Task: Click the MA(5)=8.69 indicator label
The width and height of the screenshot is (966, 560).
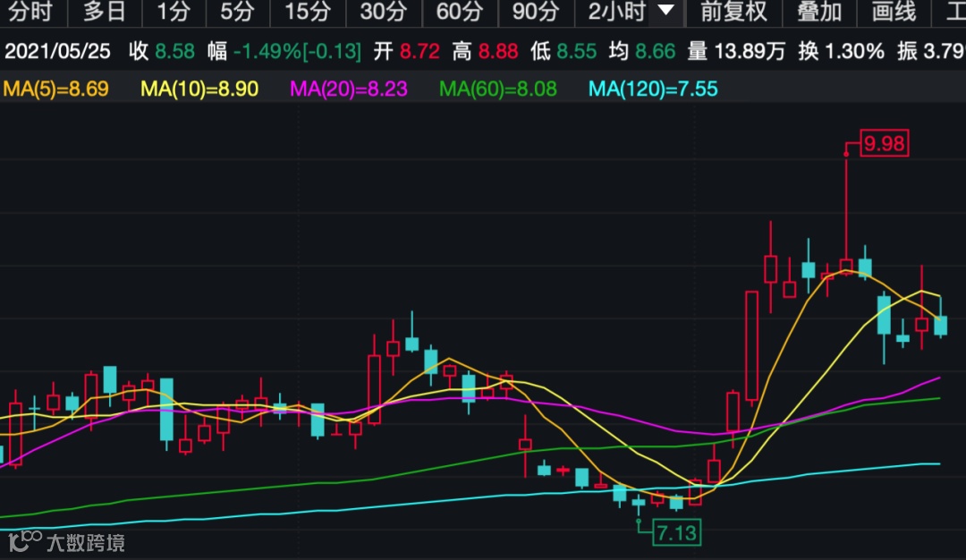Action: coord(56,89)
